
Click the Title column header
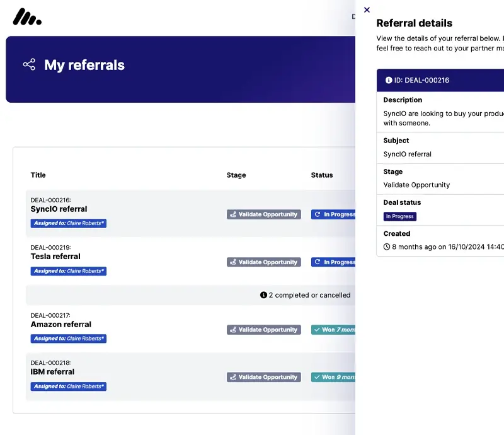[x=38, y=175]
